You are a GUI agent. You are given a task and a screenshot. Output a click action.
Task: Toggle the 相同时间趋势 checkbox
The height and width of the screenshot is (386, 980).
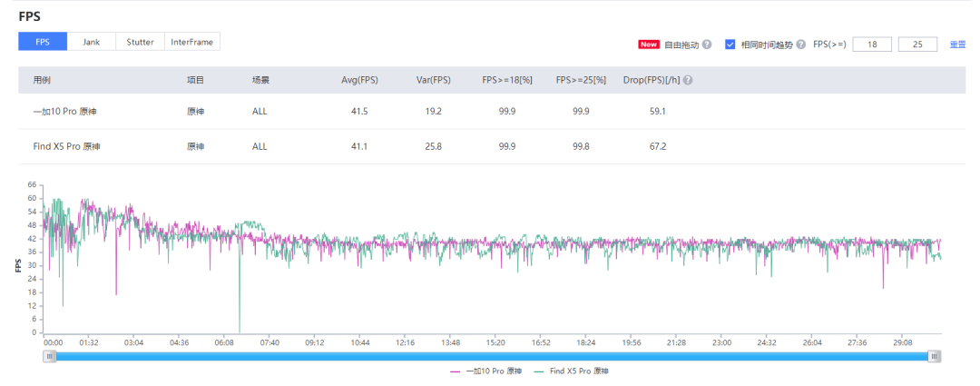pos(730,45)
